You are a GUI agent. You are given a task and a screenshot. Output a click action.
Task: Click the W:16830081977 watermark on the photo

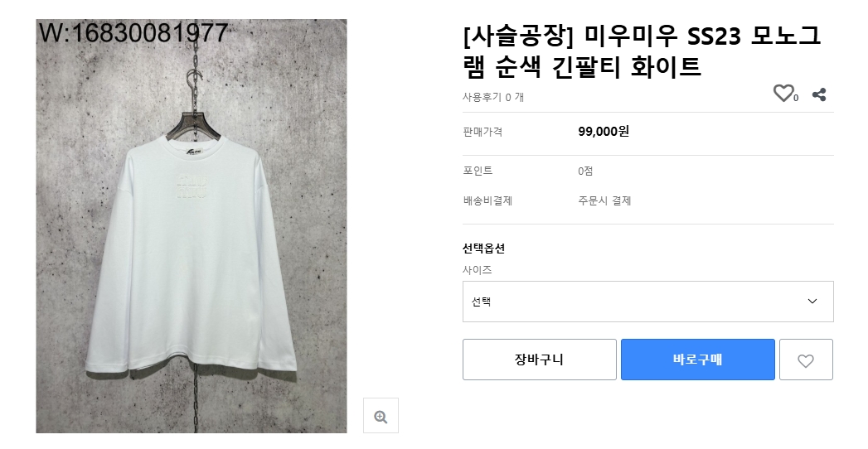(x=133, y=33)
